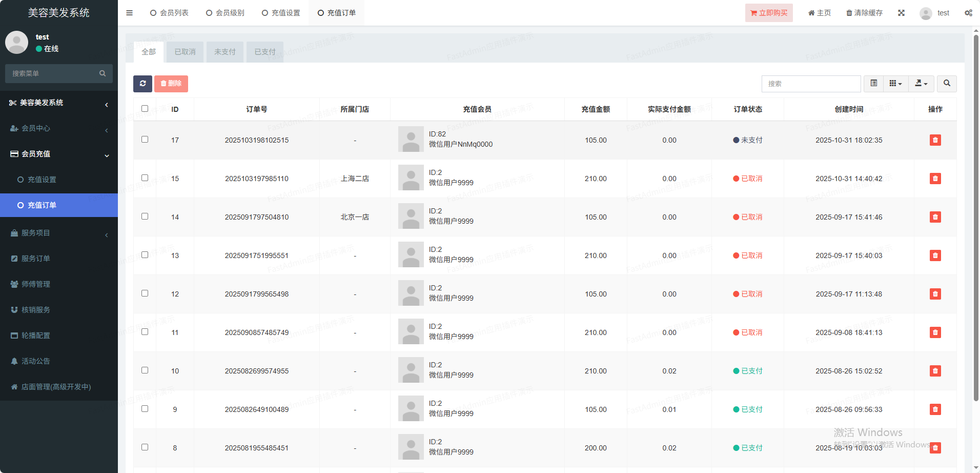This screenshot has height=473, width=980.
Task: Click the 立即购买 button
Action: pyautogui.click(x=769, y=13)
